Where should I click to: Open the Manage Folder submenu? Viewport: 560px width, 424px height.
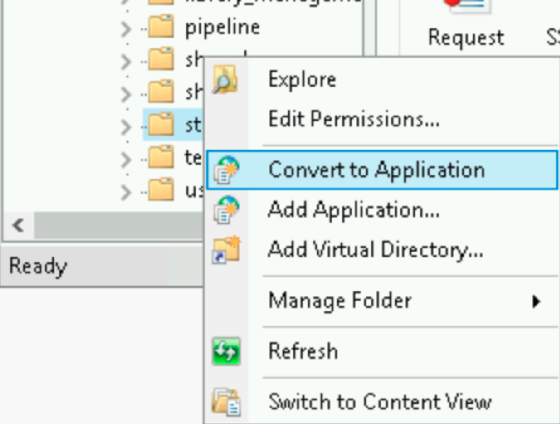[381, 301]
